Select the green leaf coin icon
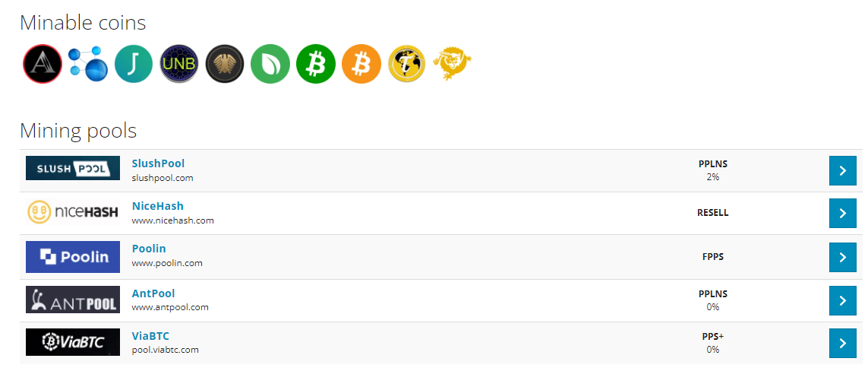This screenshot has height=371, width=868. (270, 65)
